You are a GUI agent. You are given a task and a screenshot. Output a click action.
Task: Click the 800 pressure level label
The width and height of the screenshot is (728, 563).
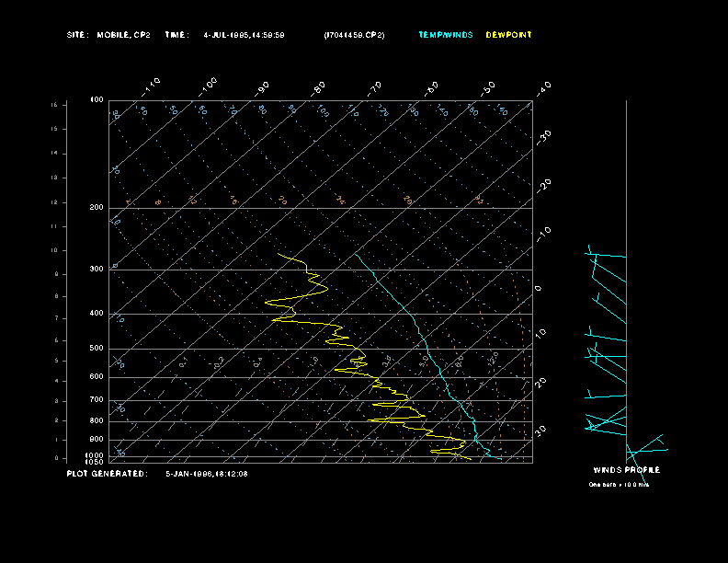pos(97,420)
